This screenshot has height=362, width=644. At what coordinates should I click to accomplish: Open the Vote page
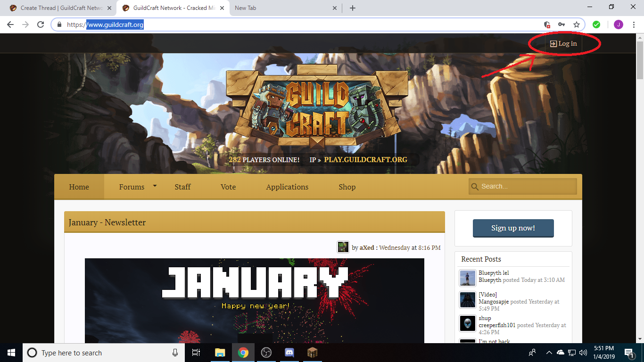228,187
